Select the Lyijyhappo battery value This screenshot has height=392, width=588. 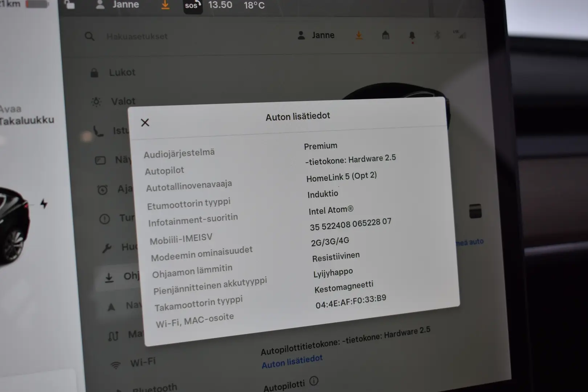pyautogui.click(x=333, y=273)
